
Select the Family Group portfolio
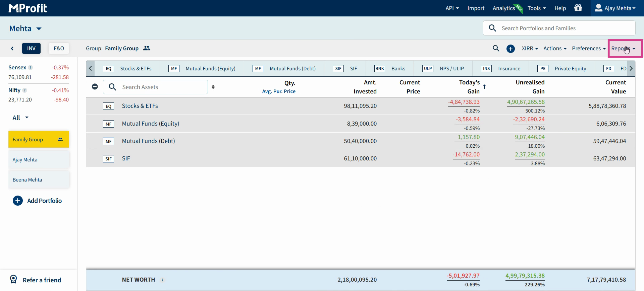tap(39, 139)
